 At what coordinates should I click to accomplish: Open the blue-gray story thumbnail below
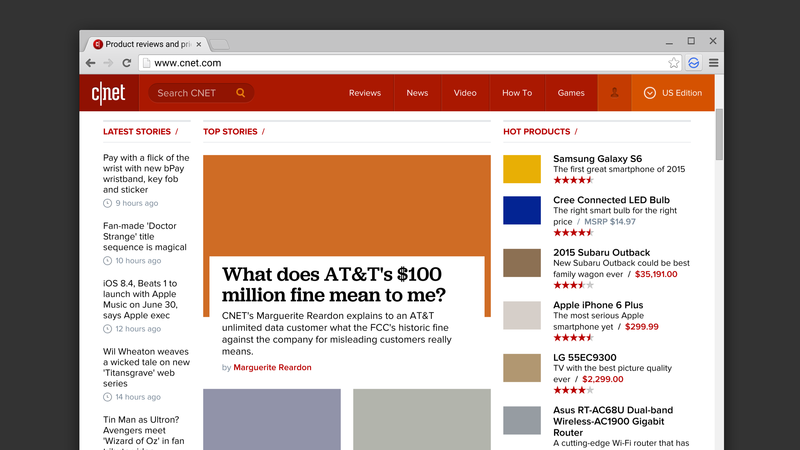[272, 419]
